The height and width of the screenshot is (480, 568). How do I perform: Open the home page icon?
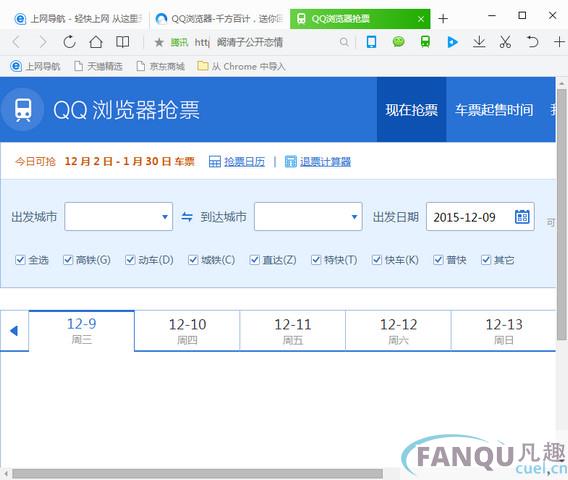(96, 42)
